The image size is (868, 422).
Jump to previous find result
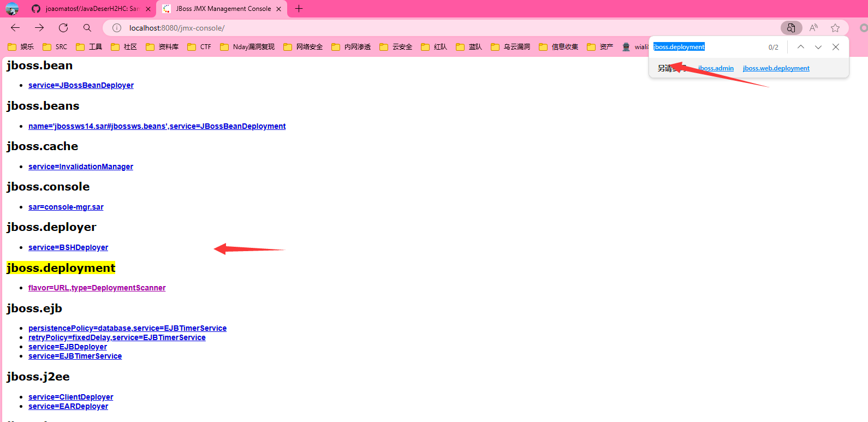(x=801, y=47)
